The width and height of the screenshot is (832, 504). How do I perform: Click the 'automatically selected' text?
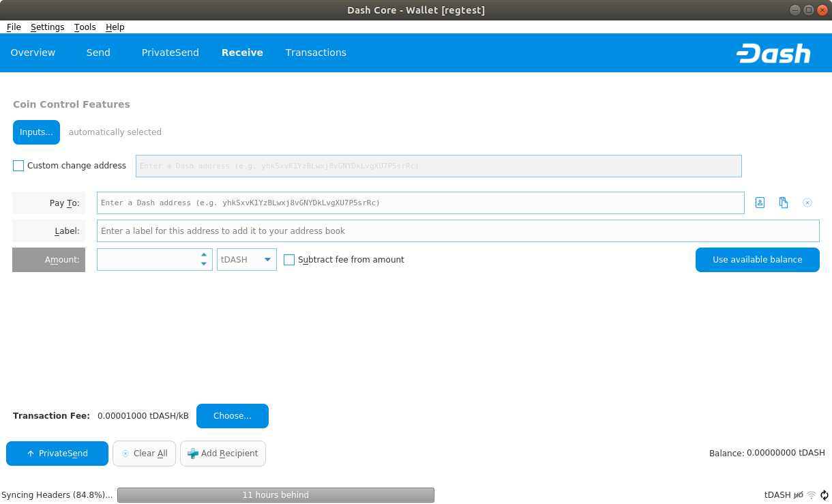point(115,132)
